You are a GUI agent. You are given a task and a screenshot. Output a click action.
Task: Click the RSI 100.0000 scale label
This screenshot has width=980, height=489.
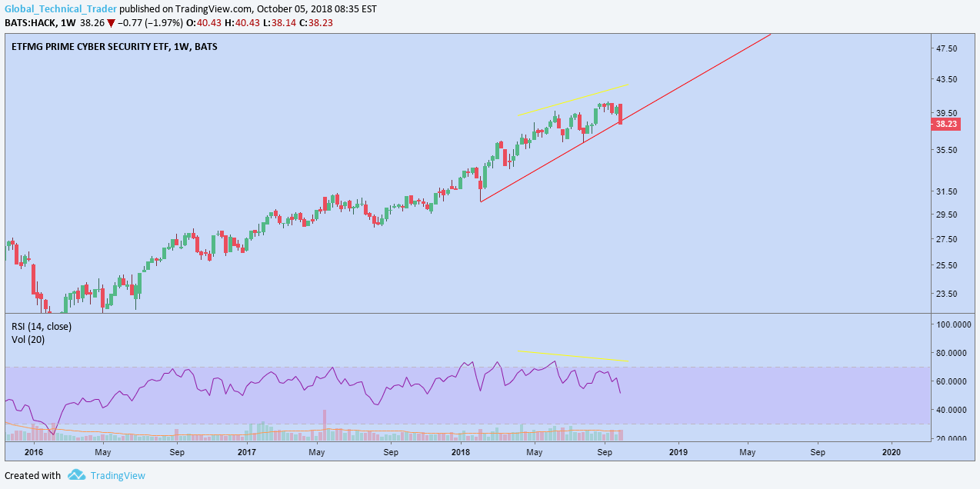pyautogui.click(x=952, y=324)
